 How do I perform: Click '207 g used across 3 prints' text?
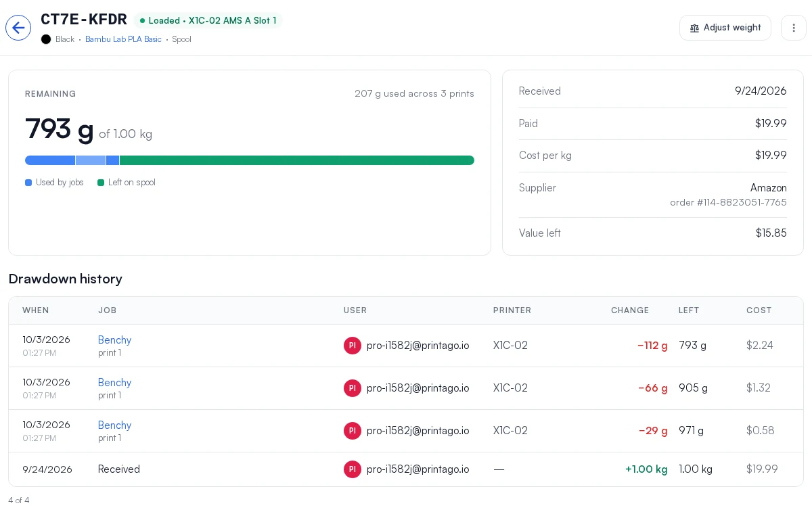pyautogui.click(x=414, y=93)
